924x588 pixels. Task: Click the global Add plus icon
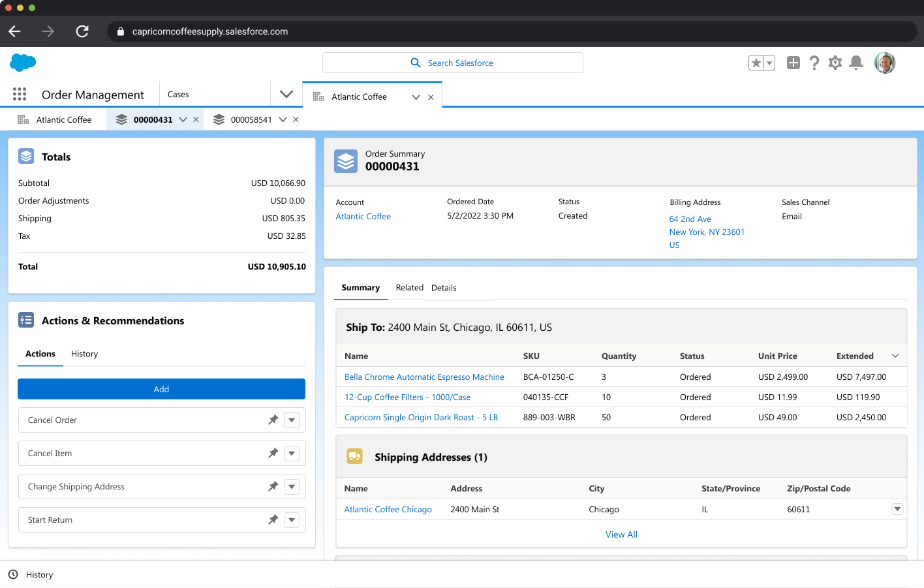[793, 63]
